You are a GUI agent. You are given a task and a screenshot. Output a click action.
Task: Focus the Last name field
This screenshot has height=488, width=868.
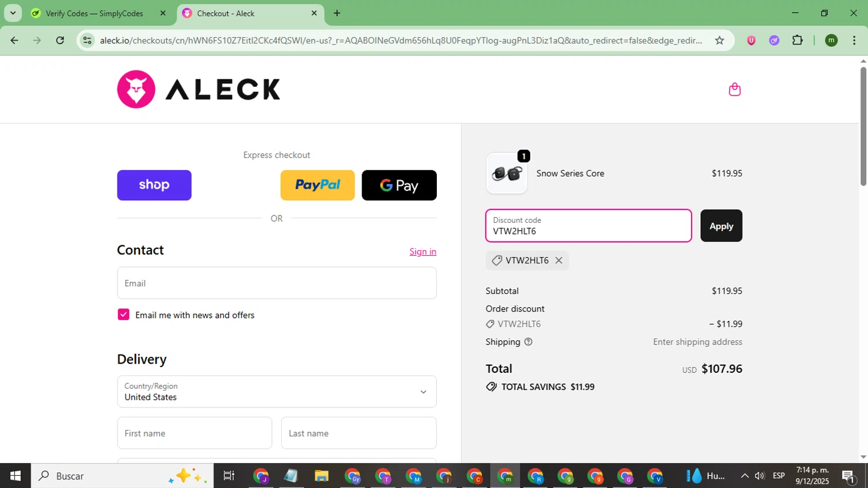(x=359, y=433)
